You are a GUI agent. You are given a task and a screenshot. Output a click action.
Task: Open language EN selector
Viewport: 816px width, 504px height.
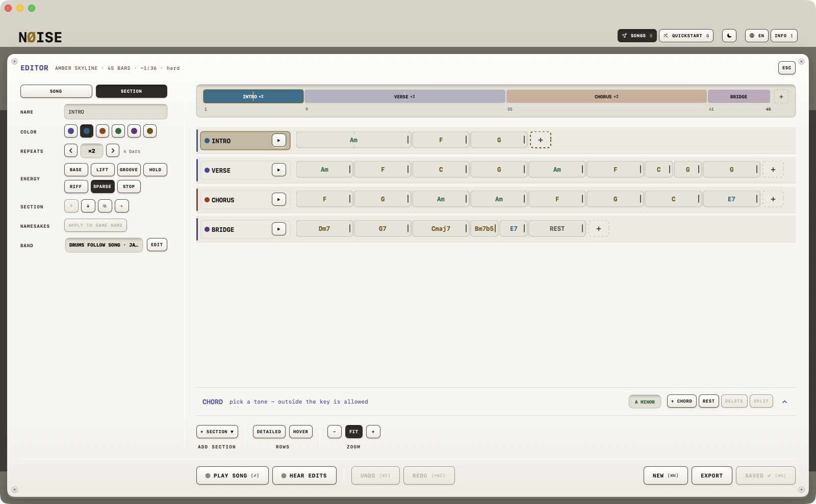click(757, 36)
